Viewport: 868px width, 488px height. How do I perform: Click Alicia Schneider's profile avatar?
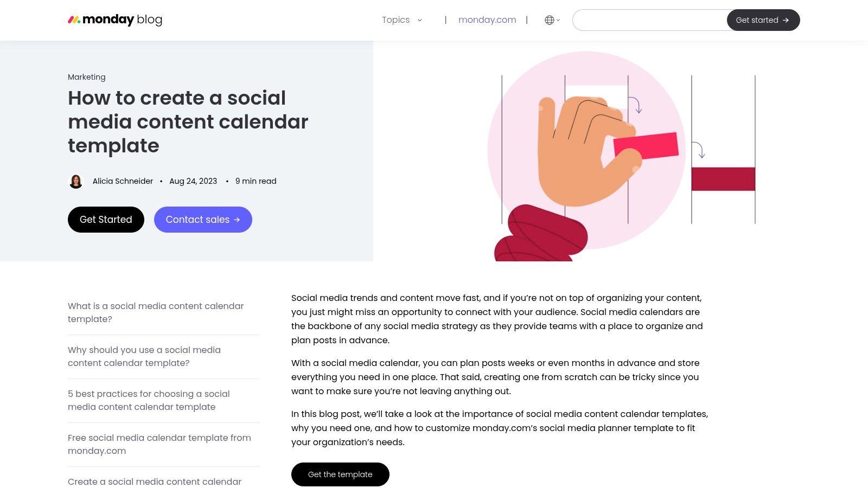[x=76, y=181]
